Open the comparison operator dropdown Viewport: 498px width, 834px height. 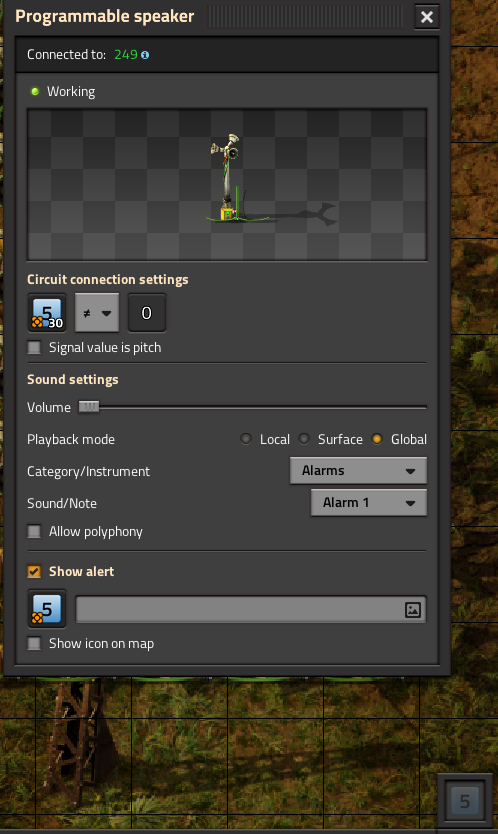[97, 313]
